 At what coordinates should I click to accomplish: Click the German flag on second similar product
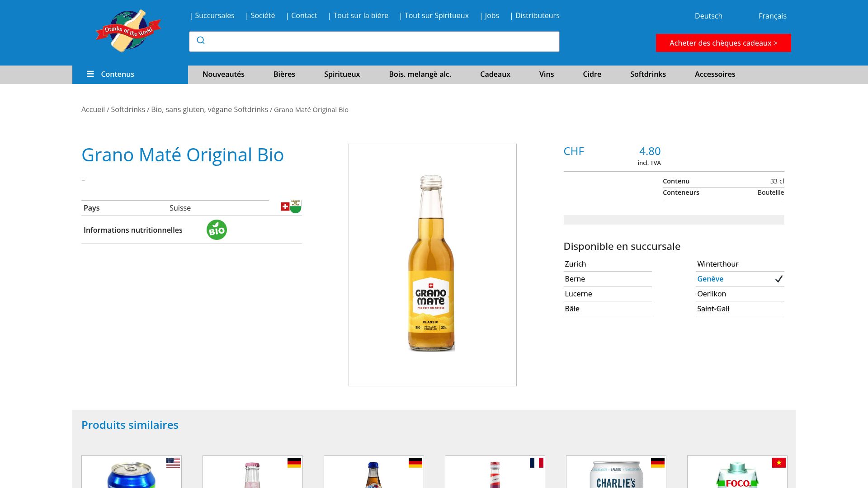pos(295,462)
